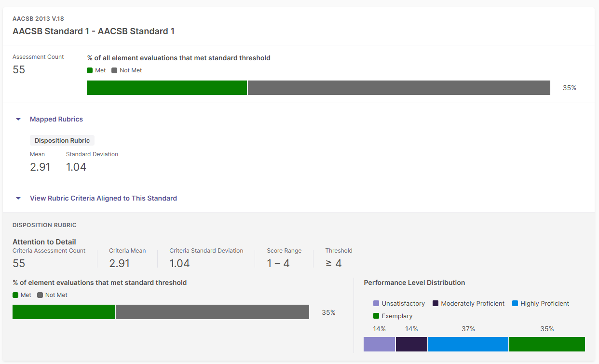Image resolution: width=599 pixels, height=364 pixels.
Task: Click the Highly Proficient blue distribution segment
Action: click(468, 344)
